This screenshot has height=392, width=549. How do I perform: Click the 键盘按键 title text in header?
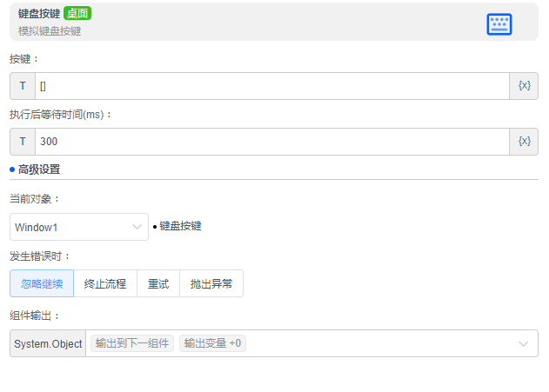[39, 14]
